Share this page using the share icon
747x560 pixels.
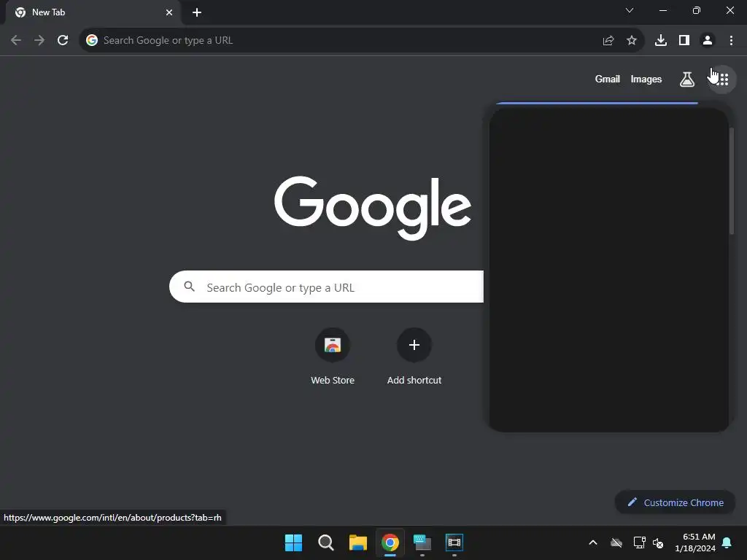(x=608, y=41)
